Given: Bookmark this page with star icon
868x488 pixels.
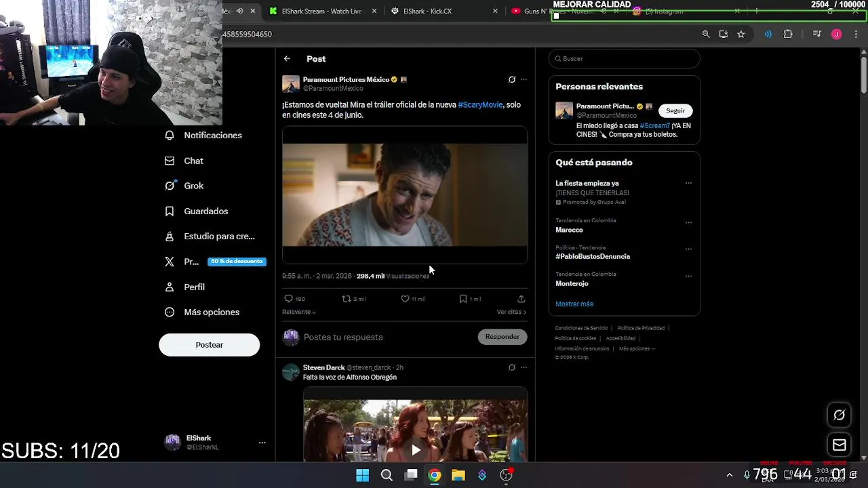Looking at the screenshot, I should [x=741, y=34].
